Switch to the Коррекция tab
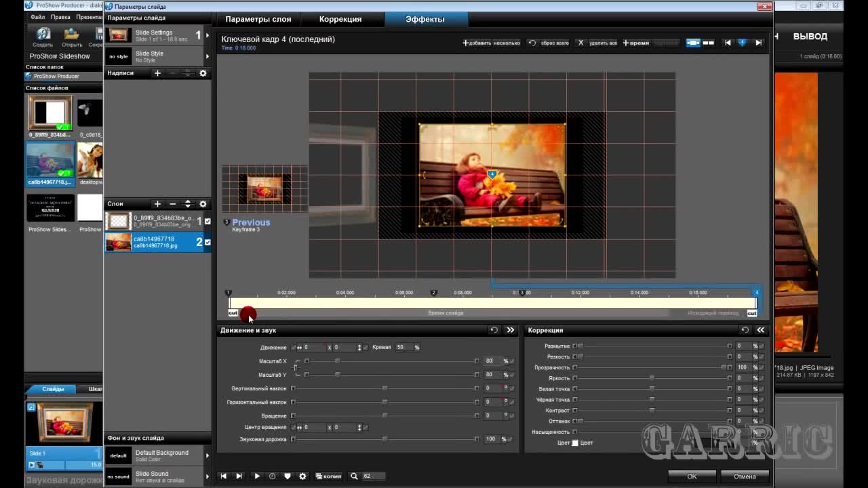Viewport: 868px width, 488px height. tap(340, 19)
